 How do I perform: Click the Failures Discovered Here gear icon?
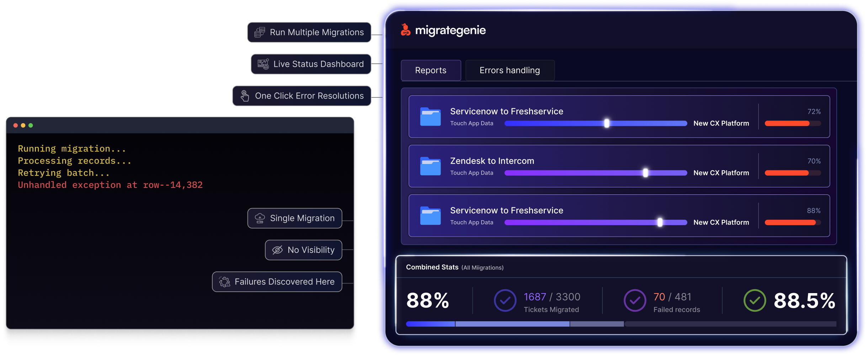tap(225, 282)
